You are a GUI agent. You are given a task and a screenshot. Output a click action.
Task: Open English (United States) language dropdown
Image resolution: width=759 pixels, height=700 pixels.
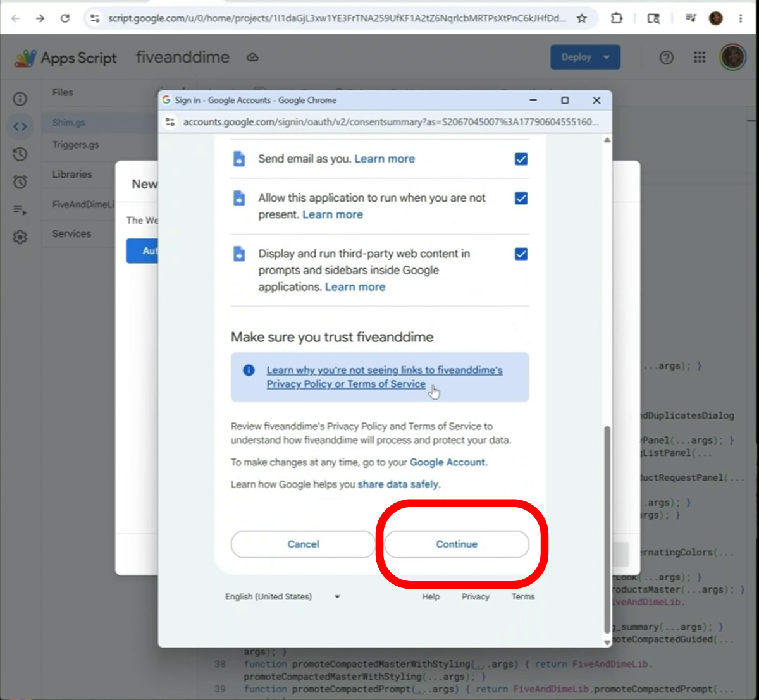pos(283,596)
